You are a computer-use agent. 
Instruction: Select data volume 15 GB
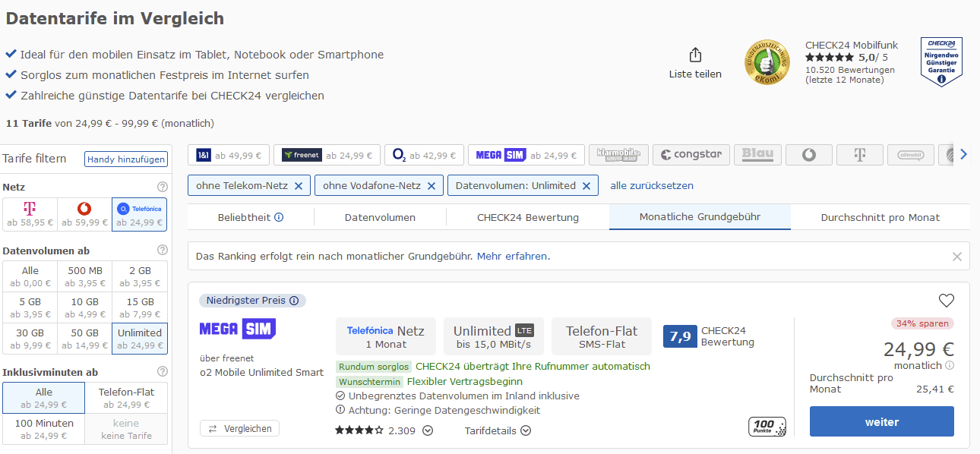pos(140,307)
